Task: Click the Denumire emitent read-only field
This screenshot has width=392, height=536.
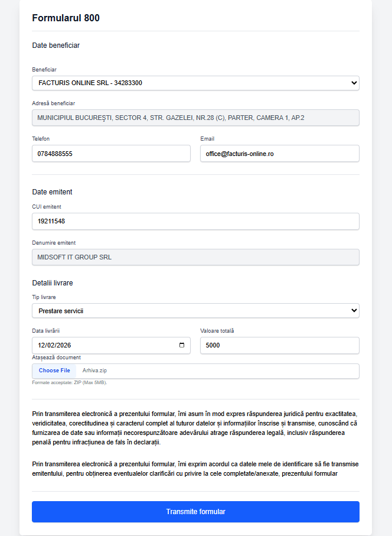Action: [195, 257]
